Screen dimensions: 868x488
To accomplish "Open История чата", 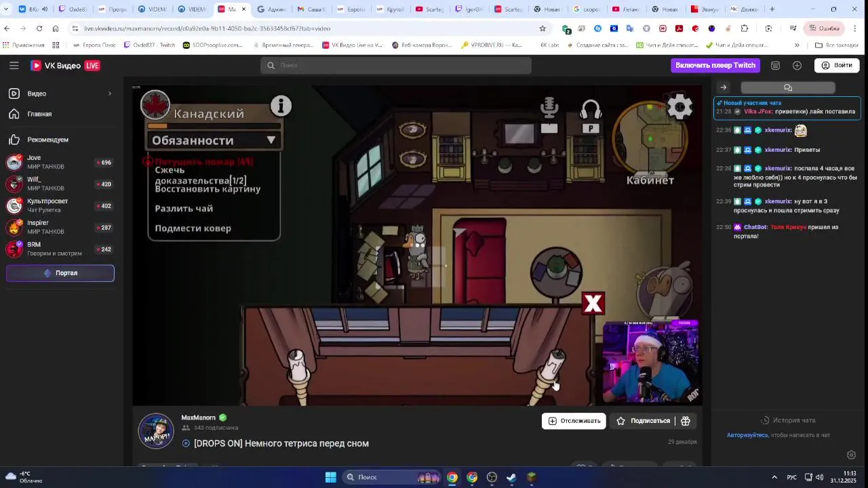I will click(788, 420).
